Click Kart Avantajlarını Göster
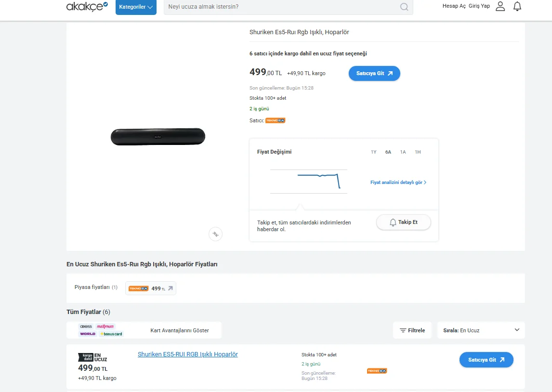 tap(180, 330)
